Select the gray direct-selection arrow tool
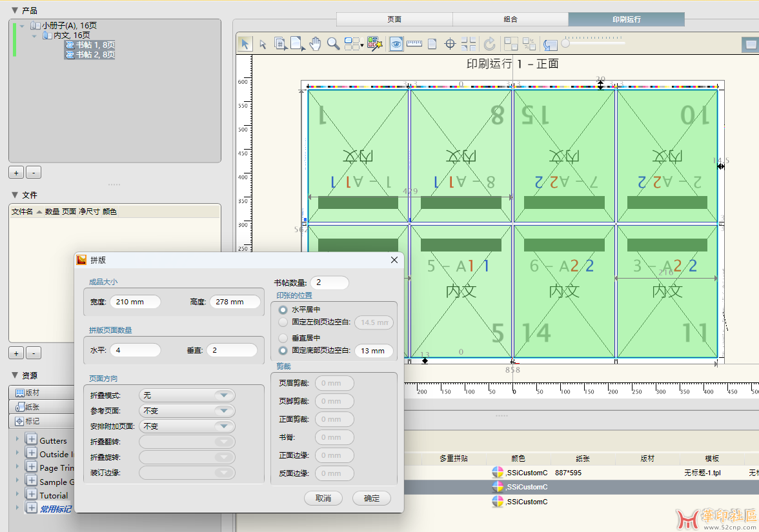 (x=263, y=44)
